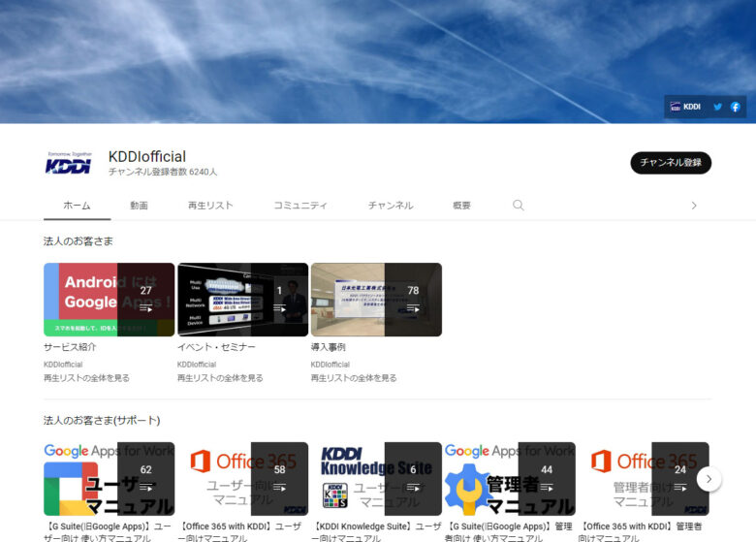Open the G Suite user manual thumbnail with 62 videos
The image size is (756, 542).
pos(109,479)
